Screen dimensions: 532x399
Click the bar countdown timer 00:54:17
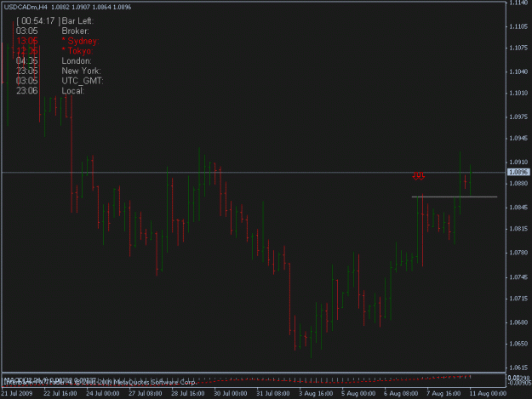[x=38, y=21]
